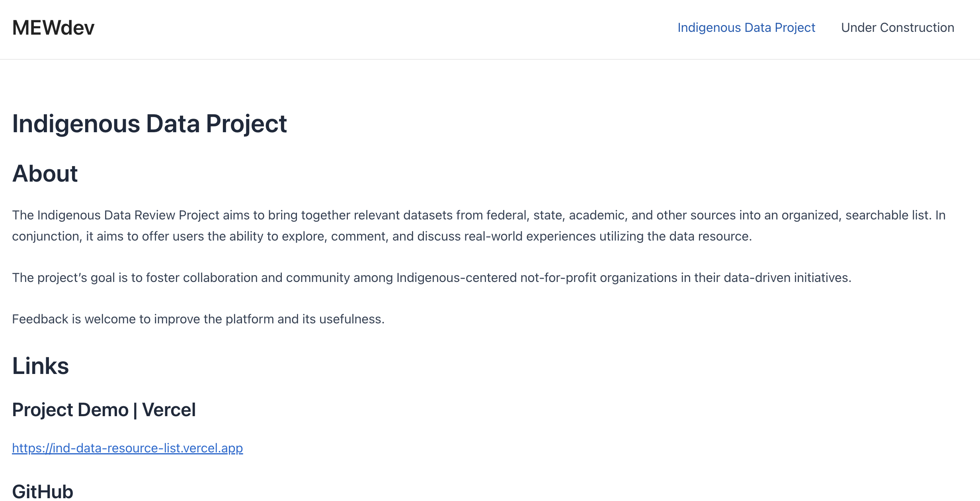Open Indigenous Data Project navigation item
The height and width of the screenshot is (501, 980).
pyautogui.click(x=746, y=27)
